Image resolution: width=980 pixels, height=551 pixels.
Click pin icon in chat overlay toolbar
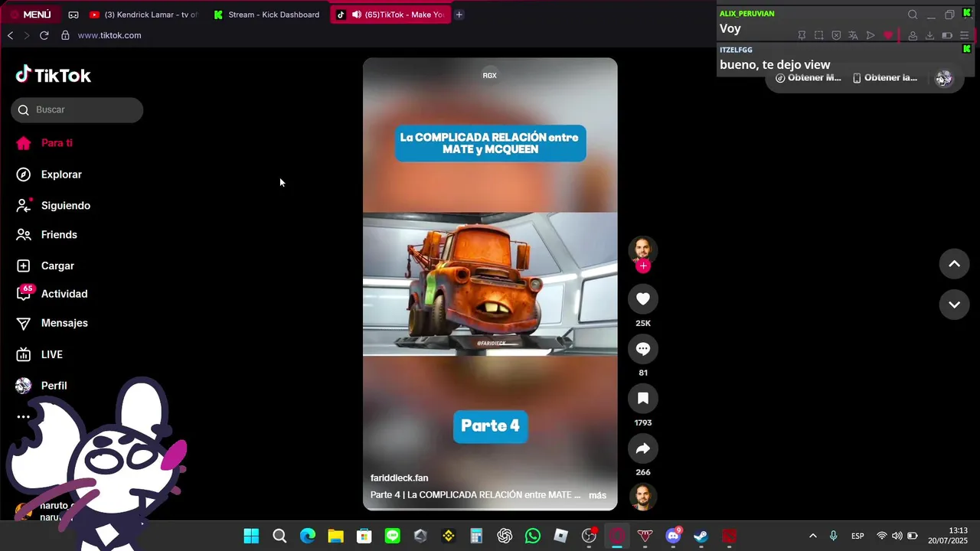pos(802,35)
